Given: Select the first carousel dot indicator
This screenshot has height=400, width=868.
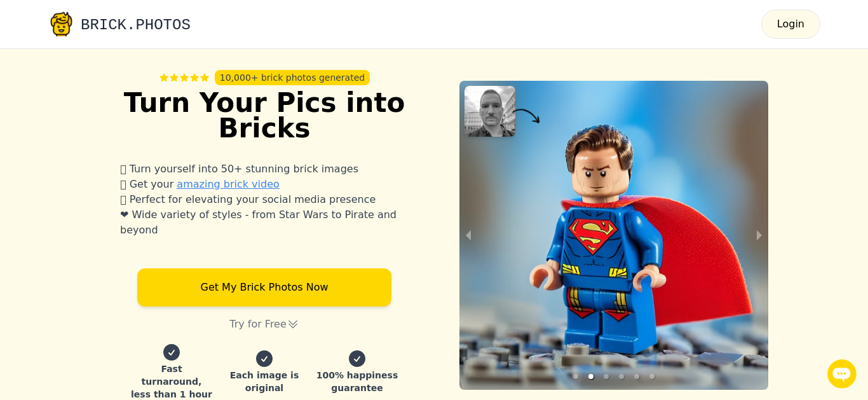Looking at the screenshot, I should [576, 376].
